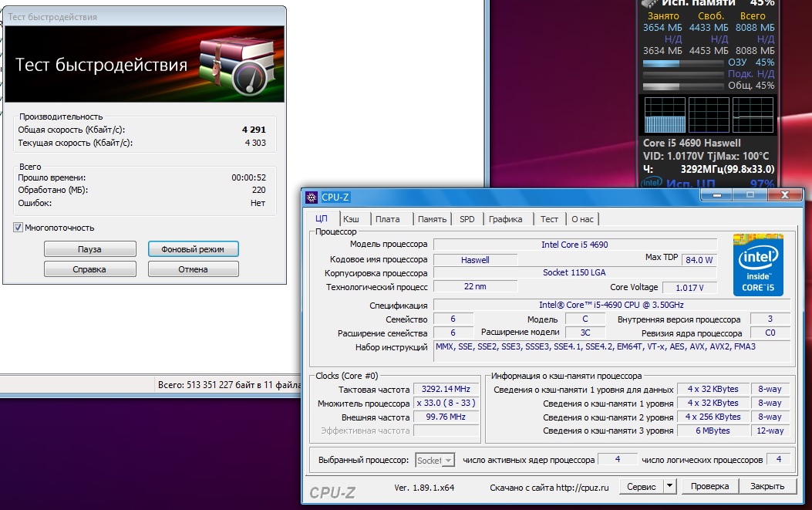812x510 pixels.
Task: Click the ОЗУ 45% usage bar
Action: coord(683,63)
